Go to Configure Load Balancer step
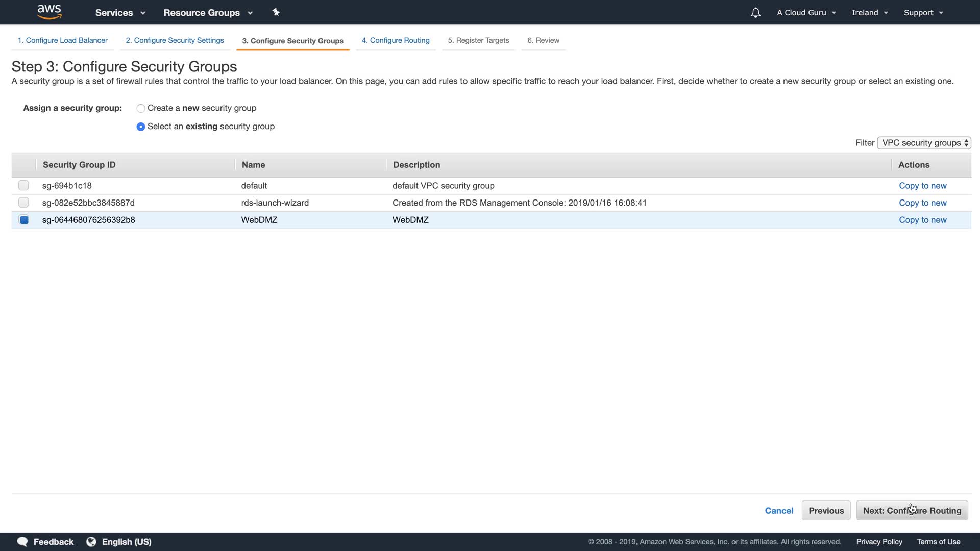This screenshot has width=980, height=551. [x=63, y=40]
